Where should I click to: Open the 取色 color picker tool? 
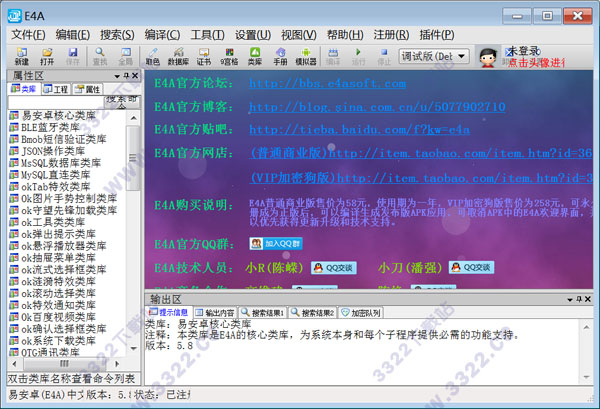pos(153,56)
